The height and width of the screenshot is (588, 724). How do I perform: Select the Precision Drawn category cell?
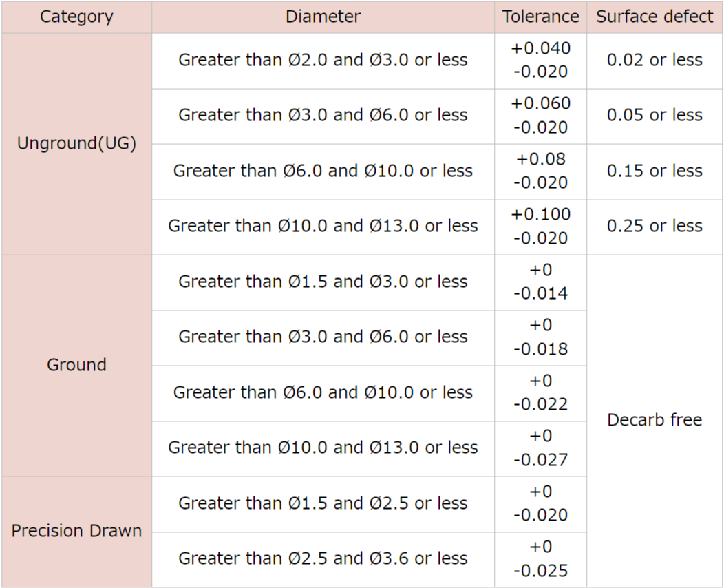point(76,531)
